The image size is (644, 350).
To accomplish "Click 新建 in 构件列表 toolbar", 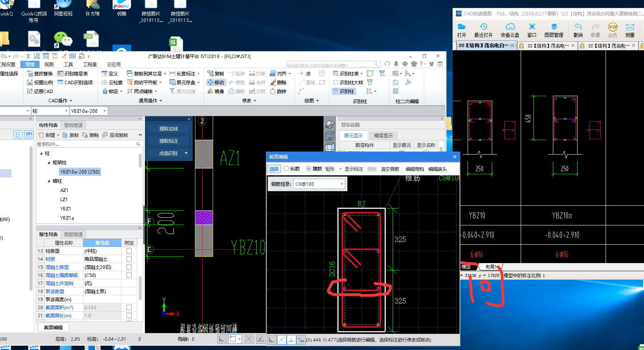I will pyautogui.click(x=47, y=135).
